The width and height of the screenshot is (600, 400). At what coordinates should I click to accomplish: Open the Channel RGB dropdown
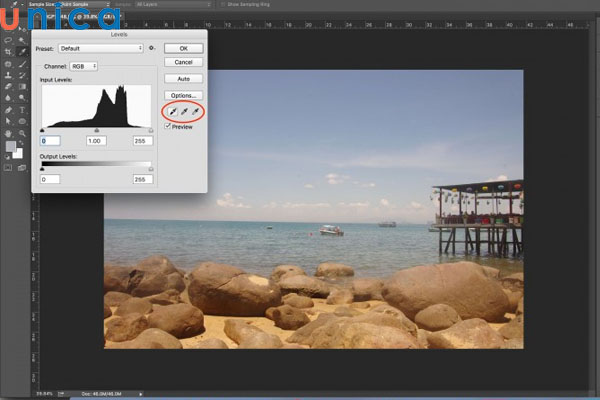coord(84,66)
